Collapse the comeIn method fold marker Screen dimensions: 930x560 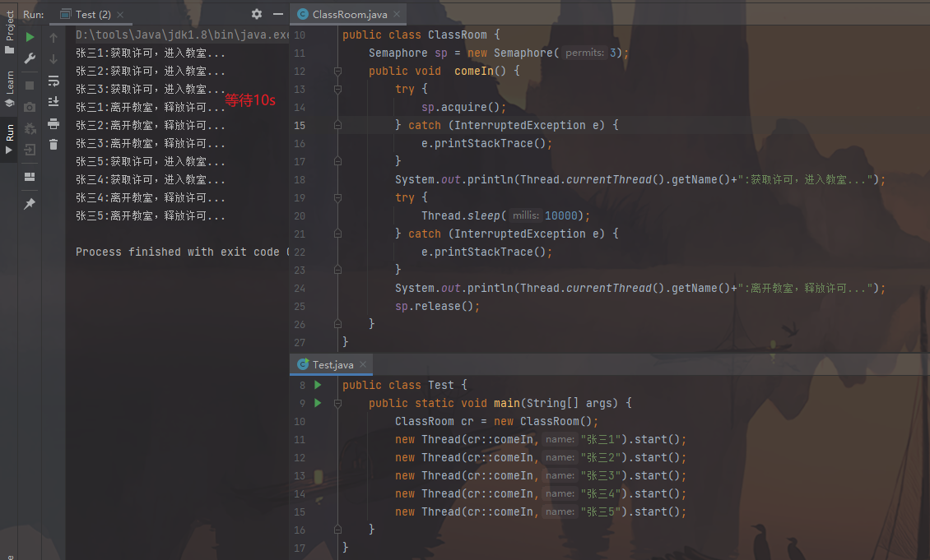[x=337, y=72]
